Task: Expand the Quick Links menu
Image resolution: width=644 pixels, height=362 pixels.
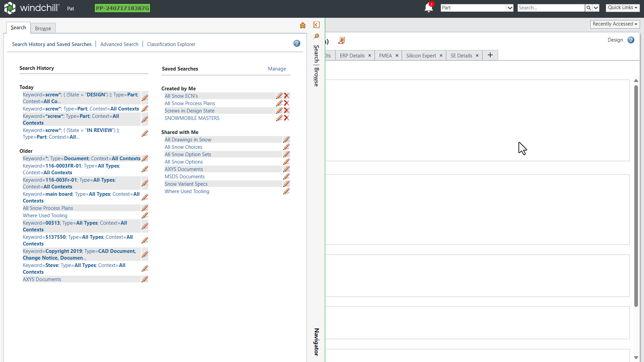Action: 622,7
